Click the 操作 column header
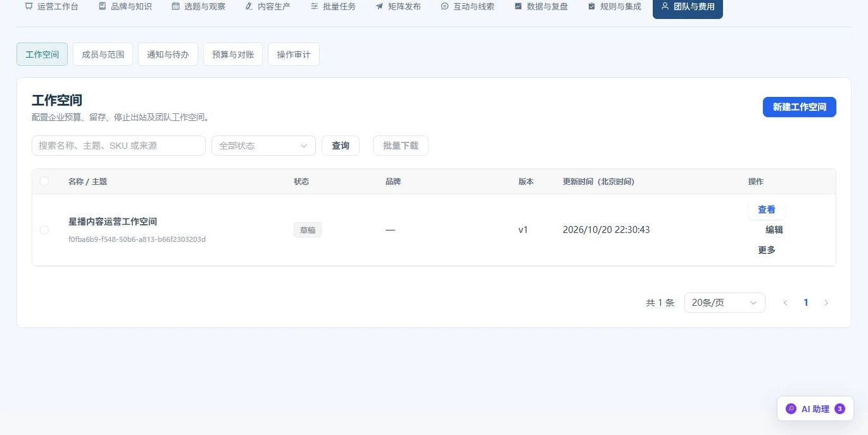Image resolution: width=868 pixels, height=435 pixels. click(x=756, y=181)
